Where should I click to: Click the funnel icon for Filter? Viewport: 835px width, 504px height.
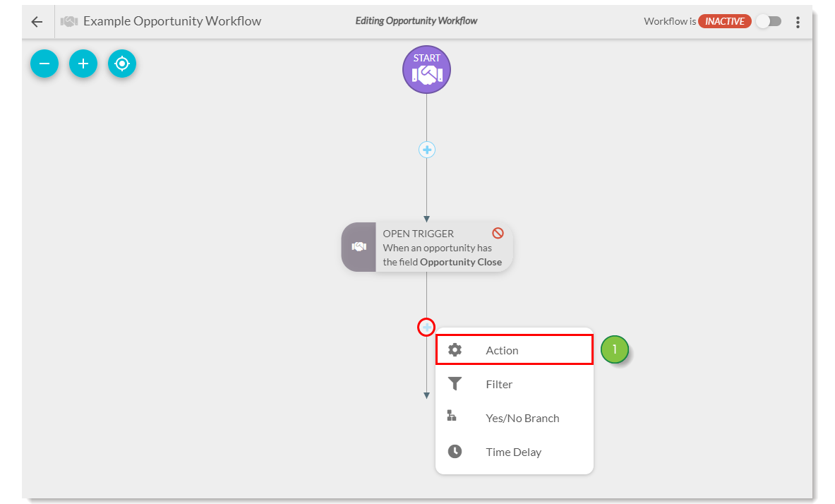(x=455, y=383)
